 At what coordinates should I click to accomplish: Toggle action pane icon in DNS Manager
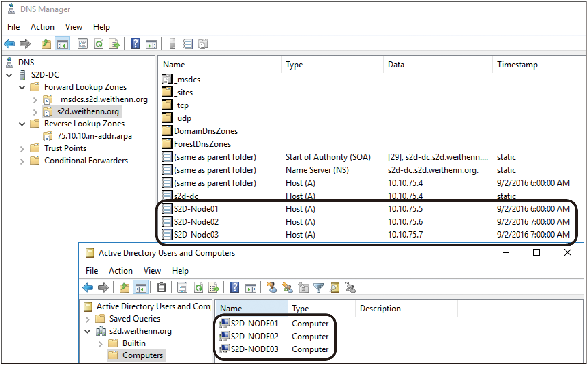click(151, 43)
